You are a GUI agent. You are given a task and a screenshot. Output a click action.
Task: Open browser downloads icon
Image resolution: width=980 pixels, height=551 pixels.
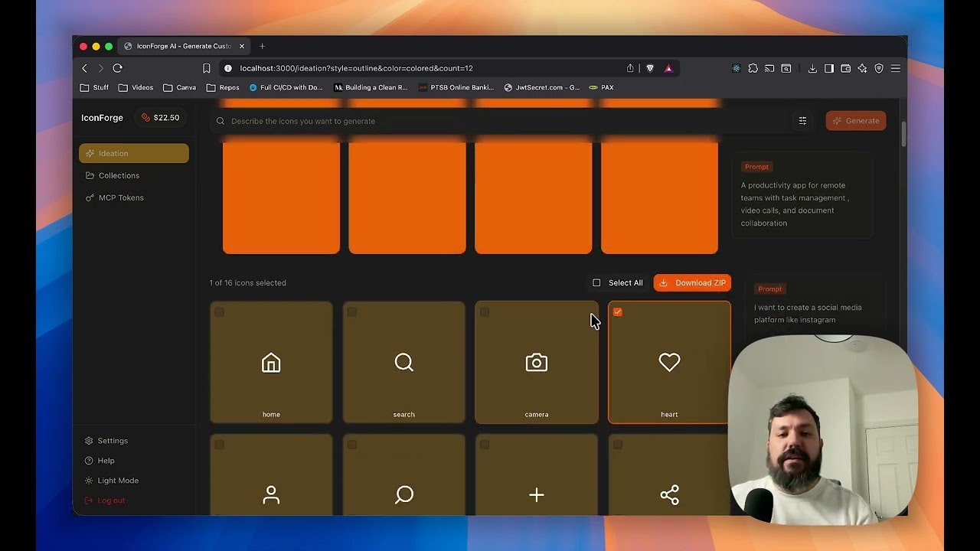tap(812, 68)
